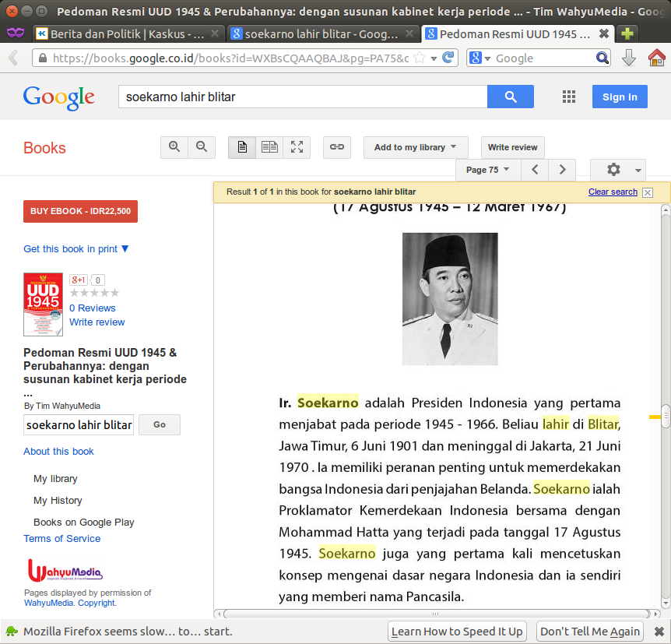Image resolution: width=671 pixels, height=644 pixels.
Task: Click the Books heading link
Action: [x=44, y=148]
